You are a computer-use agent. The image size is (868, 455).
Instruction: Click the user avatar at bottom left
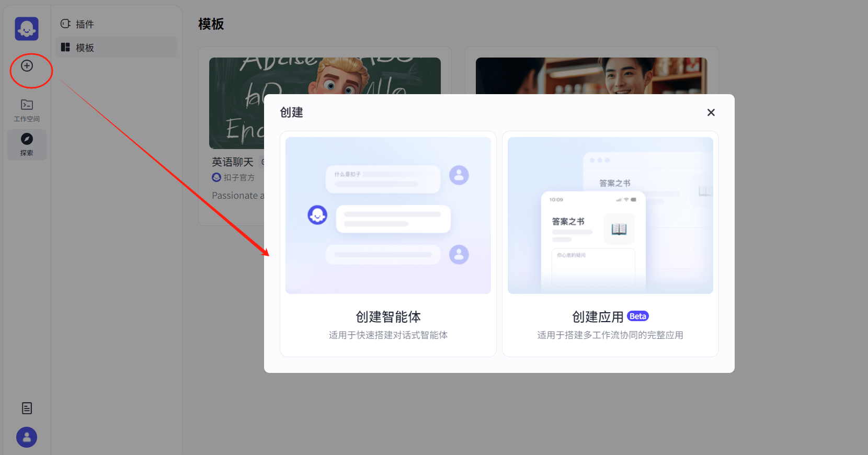tap(27, 437)
